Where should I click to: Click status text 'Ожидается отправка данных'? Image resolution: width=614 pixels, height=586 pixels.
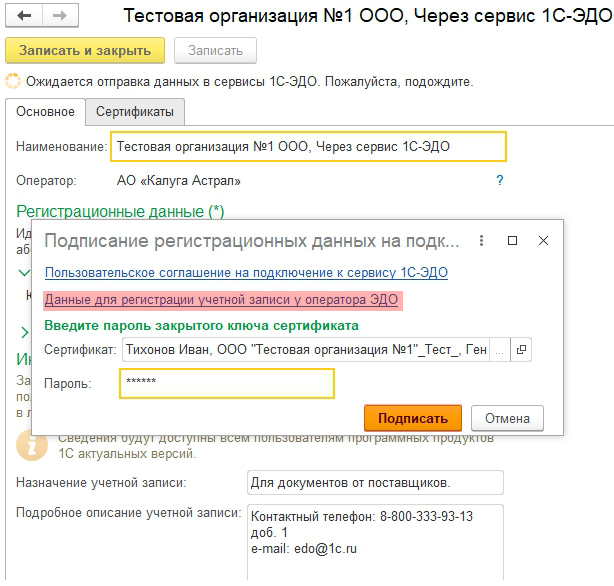[115, 82]
